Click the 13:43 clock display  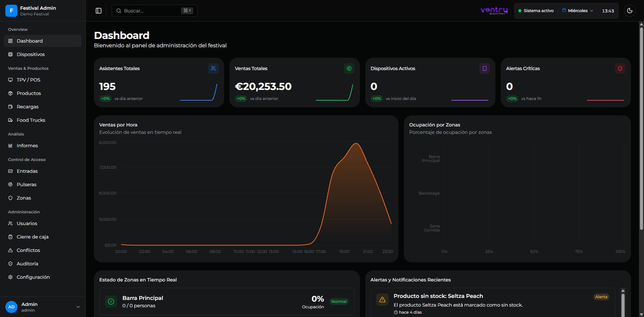click(608, 11)
